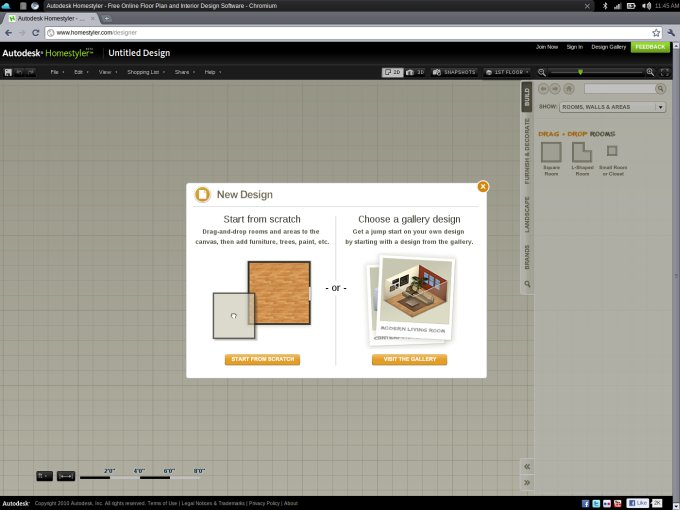The image size is (680, 510).
Task: Switch to 2D view mode
Action: pyautogui.click(x=392, y=72)
